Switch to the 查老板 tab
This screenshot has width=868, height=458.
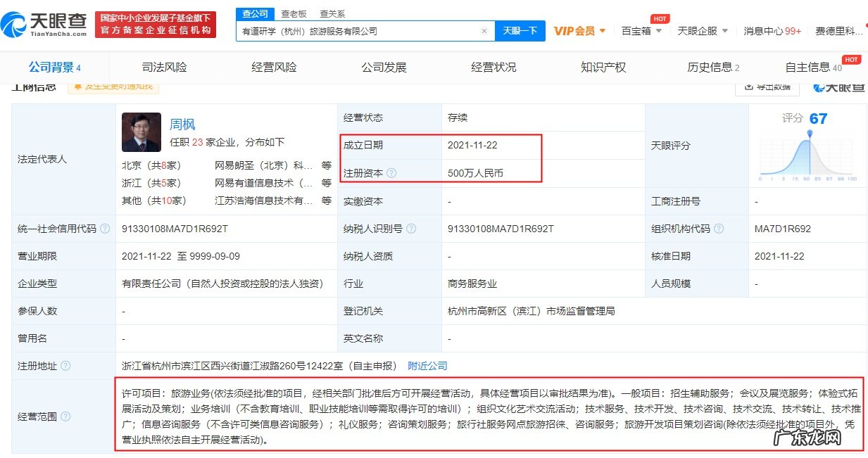click(294, 13)
